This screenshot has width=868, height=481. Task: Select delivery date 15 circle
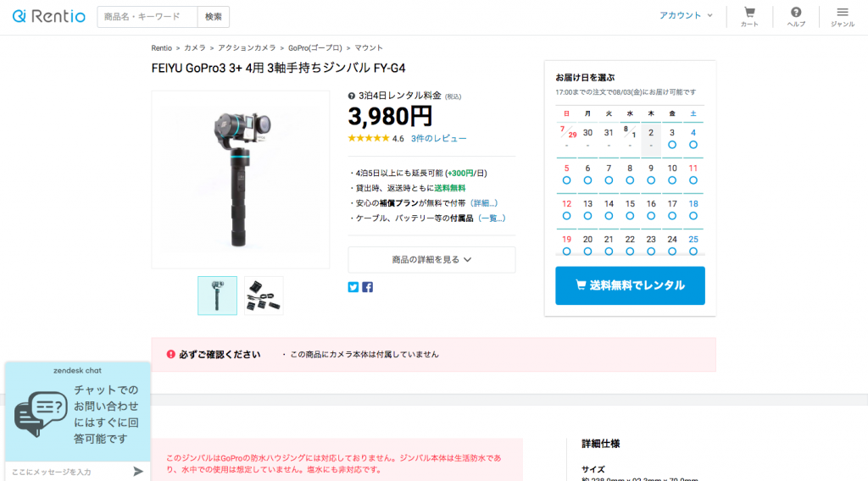click(x=630, y=216)
